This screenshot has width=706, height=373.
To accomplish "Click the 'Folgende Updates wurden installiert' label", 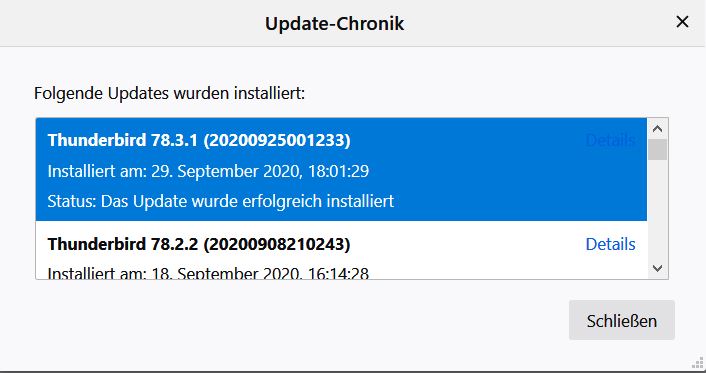I will click(x=169, y=94).
